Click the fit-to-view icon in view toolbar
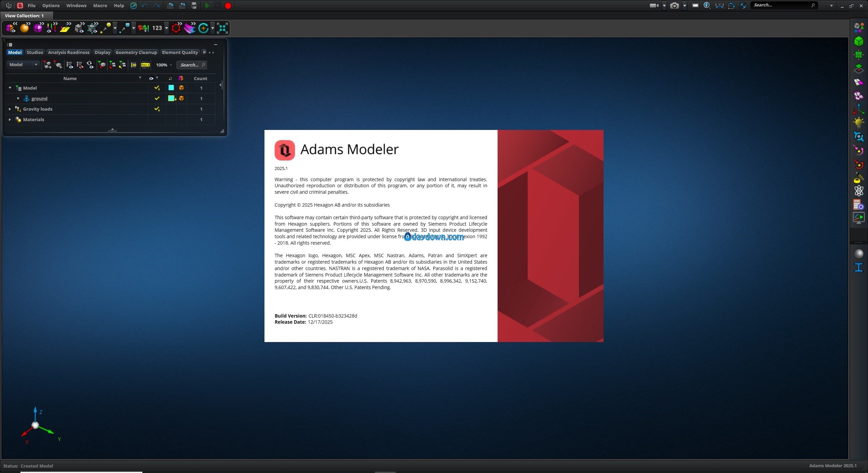 (222, 28)
